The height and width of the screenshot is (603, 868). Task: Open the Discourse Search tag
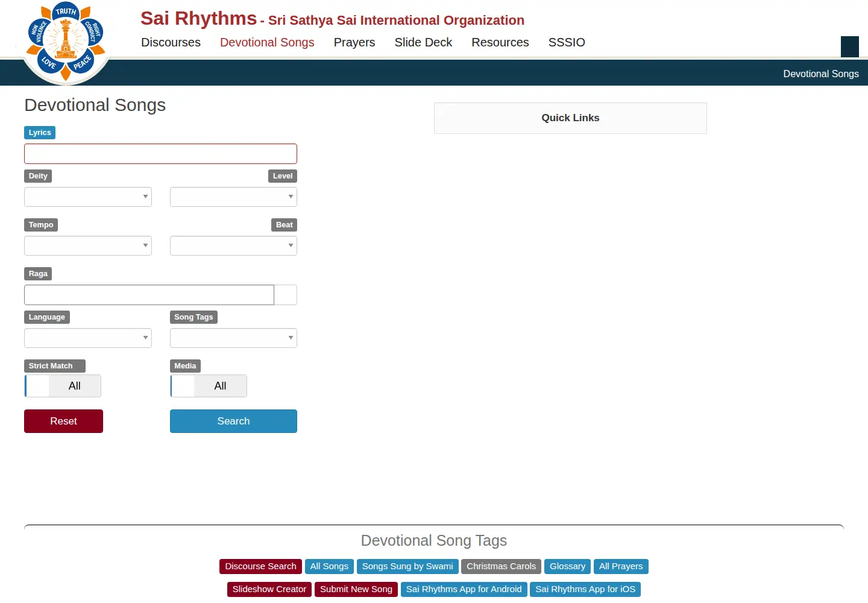coord(260,566)
